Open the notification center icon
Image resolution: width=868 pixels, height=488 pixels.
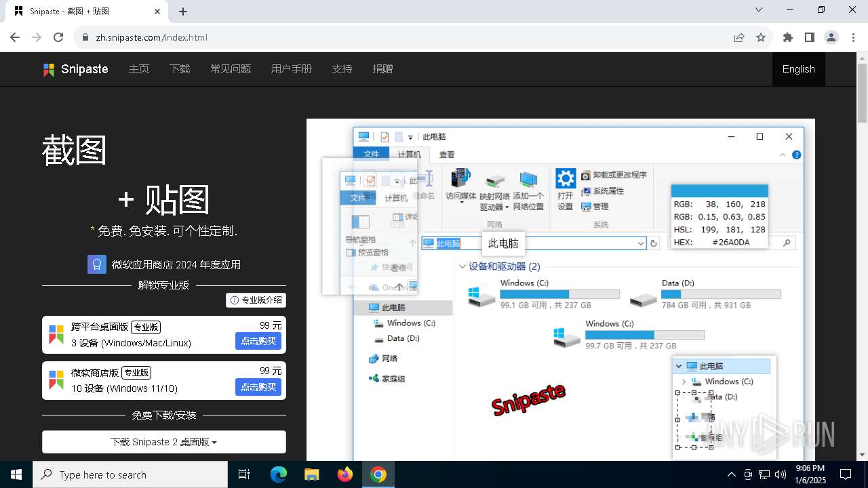pos(846,474)
